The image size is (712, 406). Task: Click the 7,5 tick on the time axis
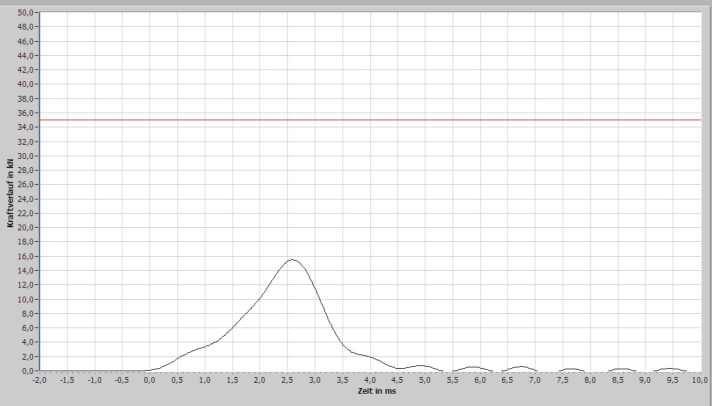pos(563,380)
